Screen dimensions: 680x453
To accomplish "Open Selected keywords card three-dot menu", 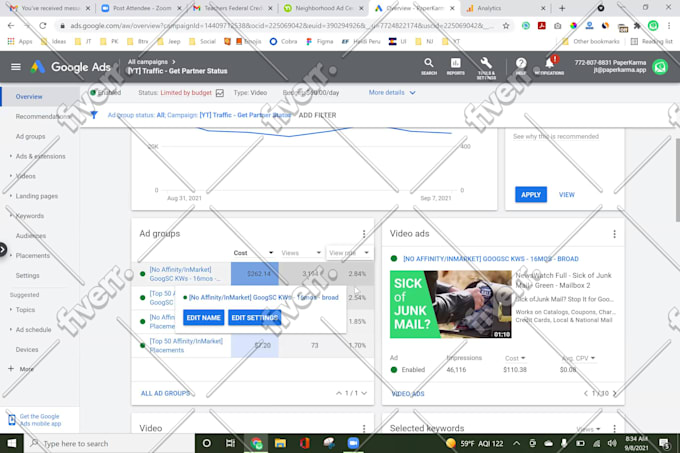I will pos(615,428).
